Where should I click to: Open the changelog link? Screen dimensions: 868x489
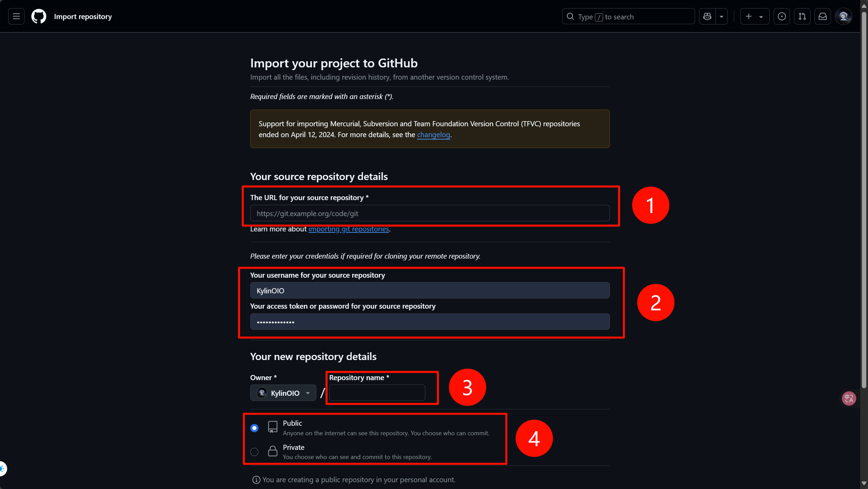(x=433, y=135)
